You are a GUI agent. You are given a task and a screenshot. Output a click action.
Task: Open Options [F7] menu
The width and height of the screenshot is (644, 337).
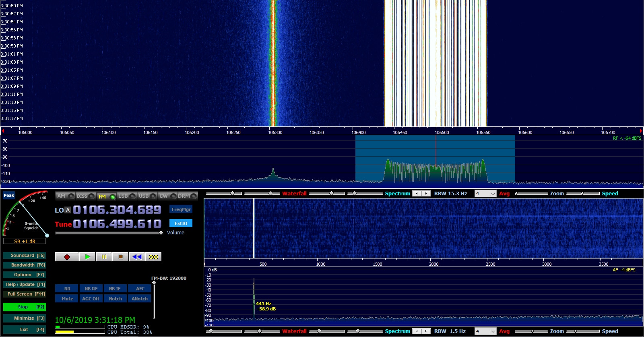click(24, 275)
